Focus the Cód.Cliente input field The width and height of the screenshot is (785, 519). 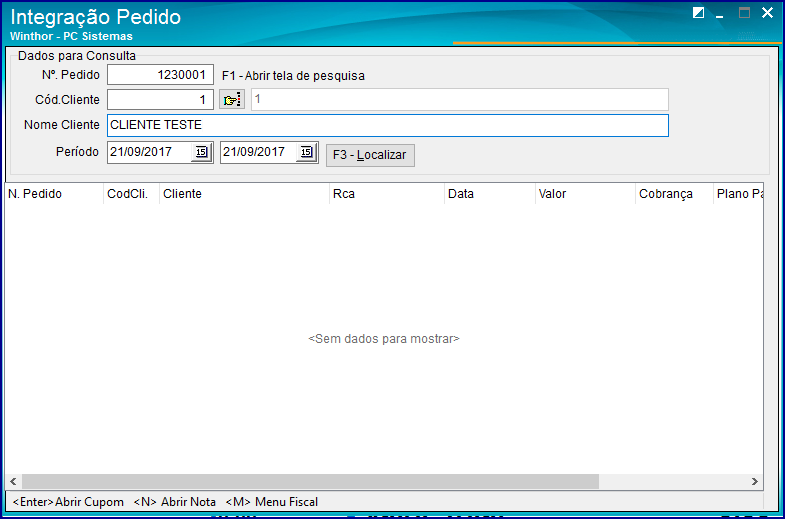coord(161,100)
